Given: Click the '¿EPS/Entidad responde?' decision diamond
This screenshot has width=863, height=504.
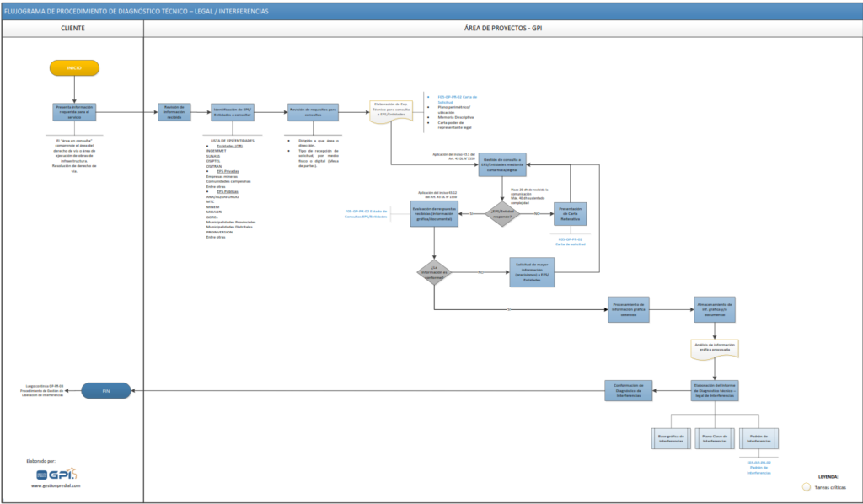Looking at the screenshot, I should click(x=502, y=213).
